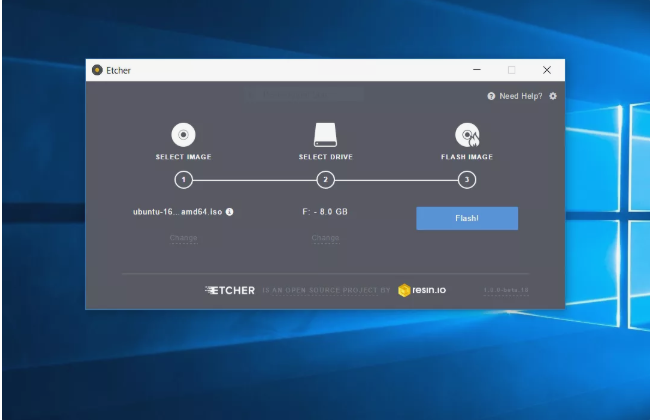Click the Etcher footer logo
650x420 pixels.
[230, 290]
